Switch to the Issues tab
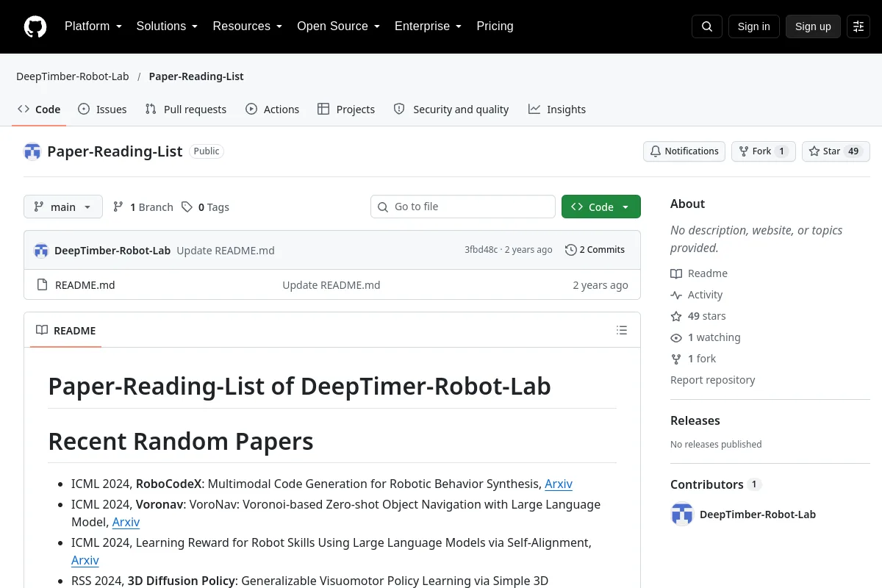Screen dimensions: 882x588 (x=102, y=110)
